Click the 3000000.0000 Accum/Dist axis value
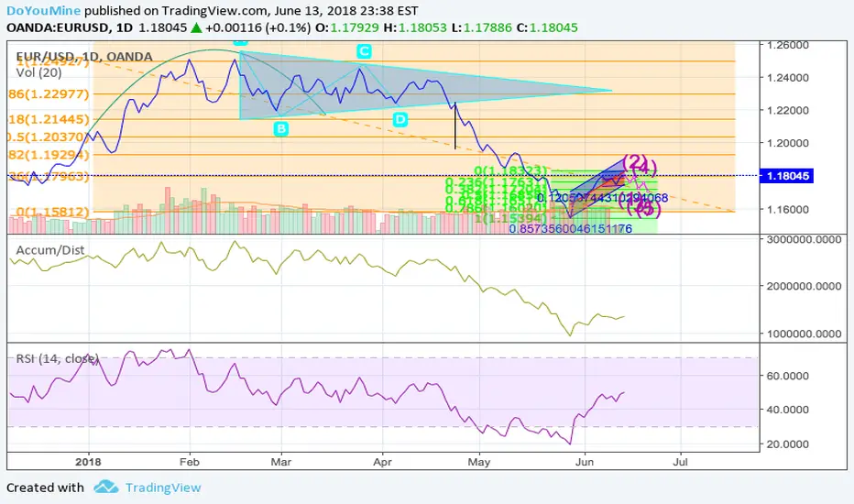The width and height of the screenshot is (854, 504). (804, 240)
